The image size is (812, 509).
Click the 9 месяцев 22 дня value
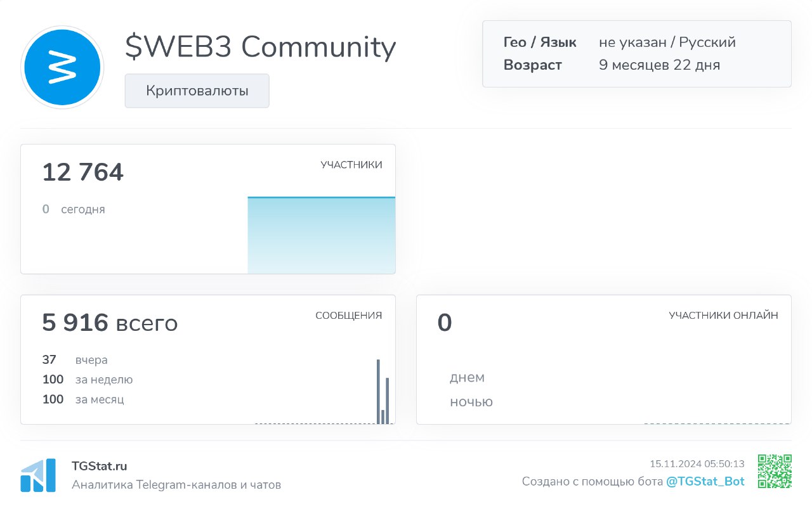coord(660,65)
